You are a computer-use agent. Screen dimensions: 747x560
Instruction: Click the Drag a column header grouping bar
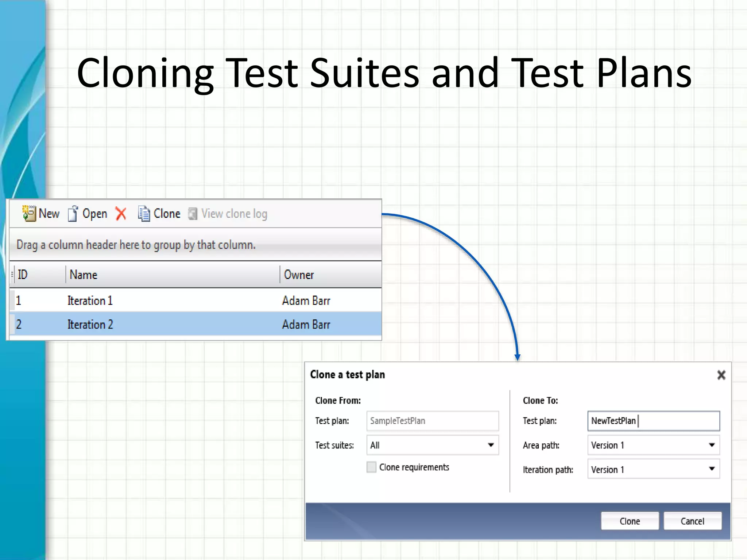196,244
